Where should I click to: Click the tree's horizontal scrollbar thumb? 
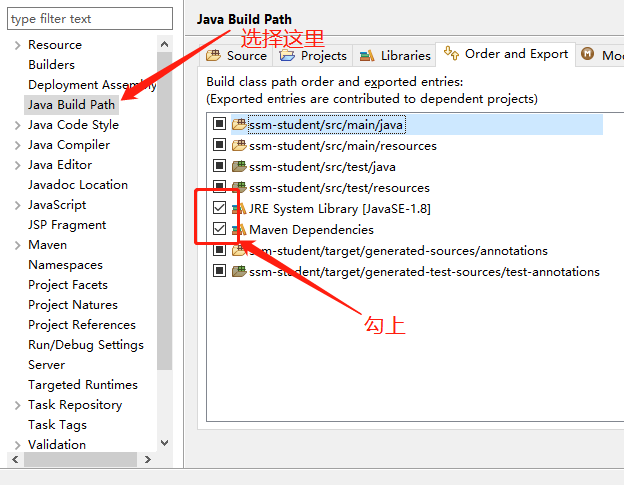(x=80, y=460)
